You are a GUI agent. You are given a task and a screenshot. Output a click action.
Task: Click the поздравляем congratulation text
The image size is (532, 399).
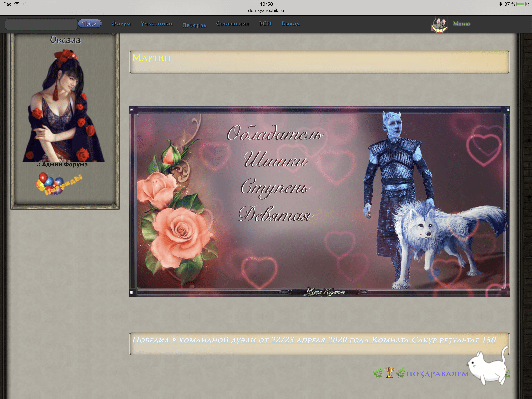437,374
